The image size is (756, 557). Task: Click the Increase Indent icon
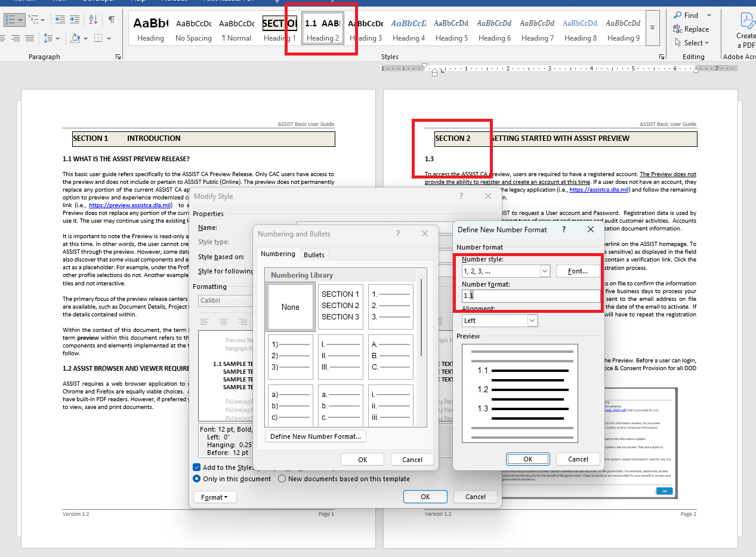pos(74,20)
